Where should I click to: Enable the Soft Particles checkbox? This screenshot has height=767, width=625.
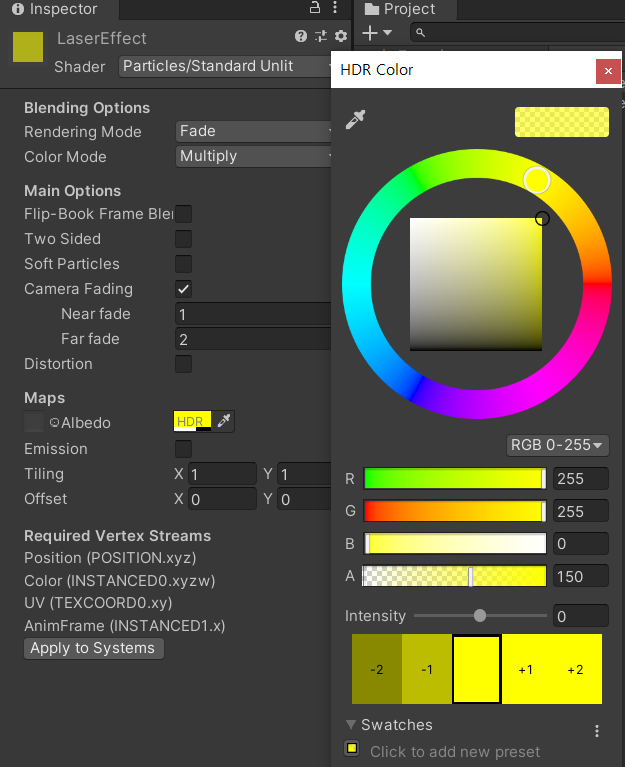pyautogui.click(x=184, y=264)
